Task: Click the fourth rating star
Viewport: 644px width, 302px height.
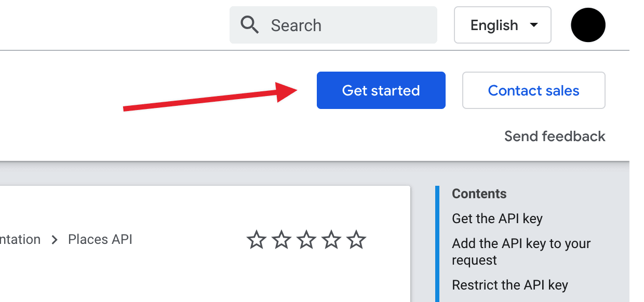Action: tap(331, 240)
